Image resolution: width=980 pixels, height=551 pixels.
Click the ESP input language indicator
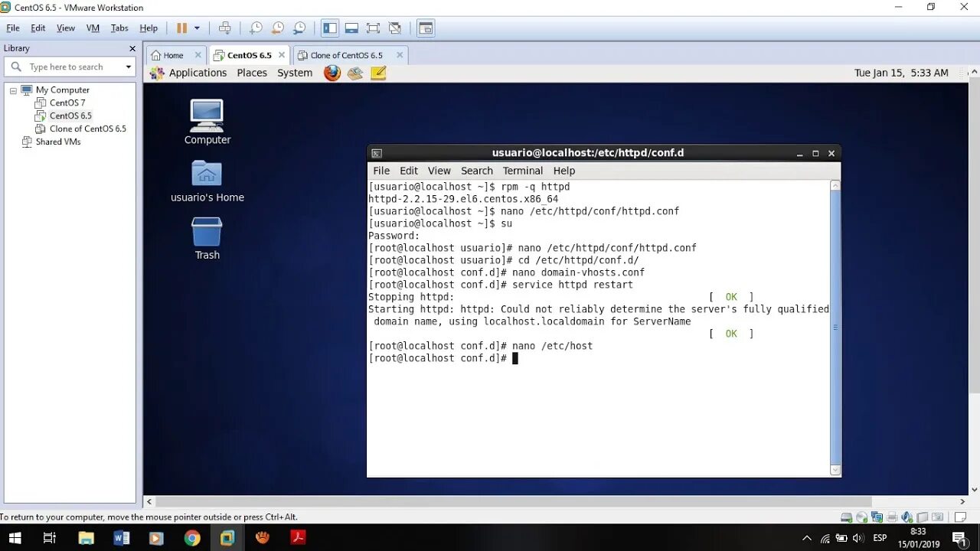click(x=880, y=538)
